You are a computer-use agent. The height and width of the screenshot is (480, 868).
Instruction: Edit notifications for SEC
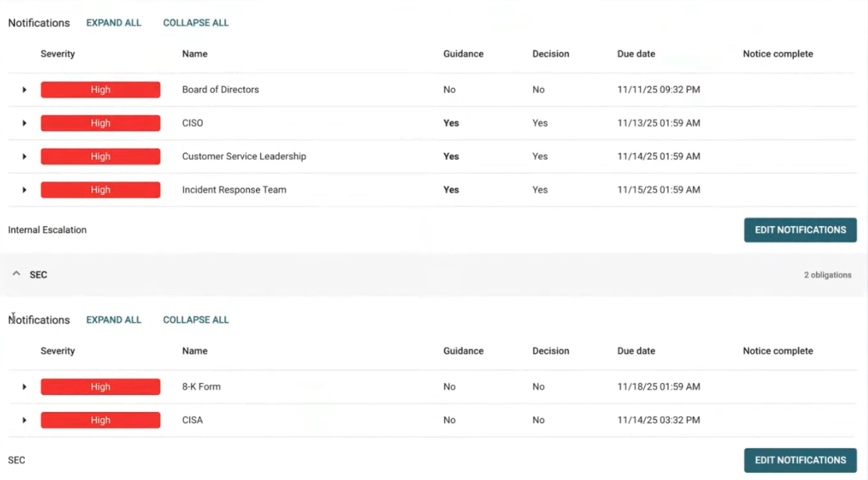(x=800, y=460)
